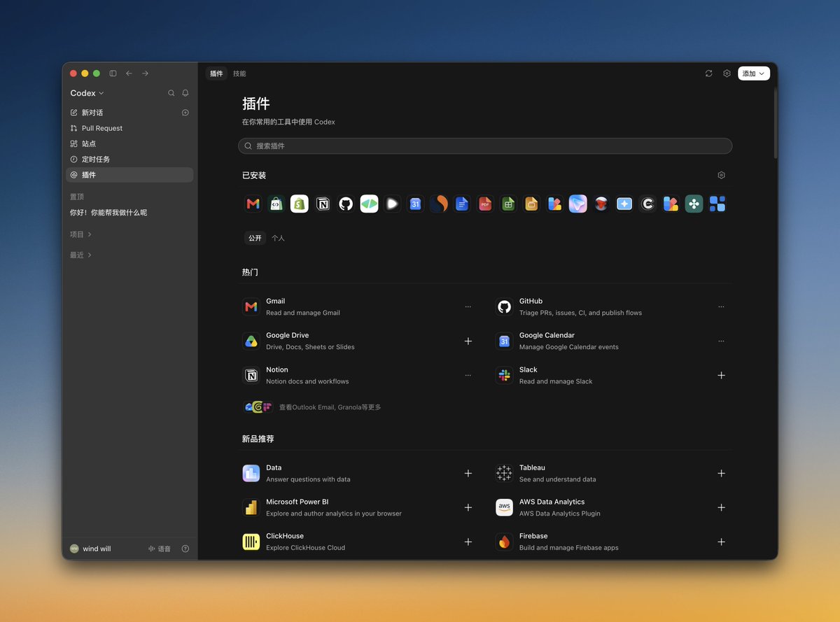Viewport: 840px width, 622px height.
Task: Open Notion icon in the installed row
Action: [323, 204]
